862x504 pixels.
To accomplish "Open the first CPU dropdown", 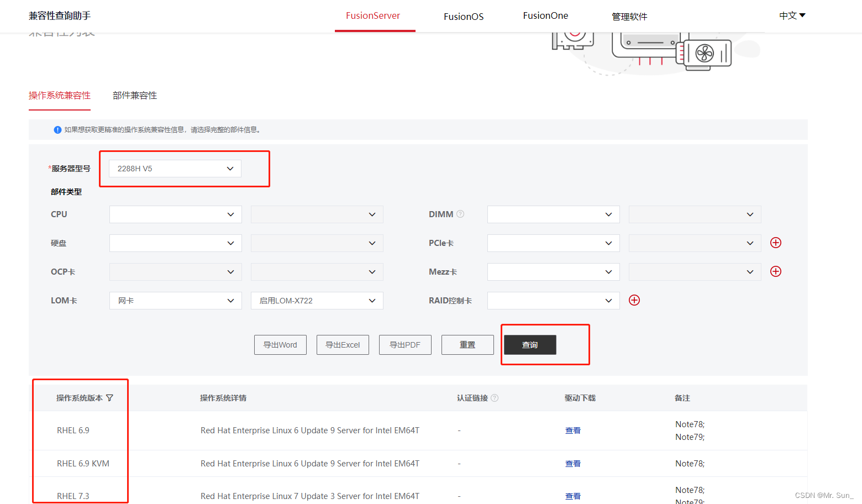I will pos(176,214).
